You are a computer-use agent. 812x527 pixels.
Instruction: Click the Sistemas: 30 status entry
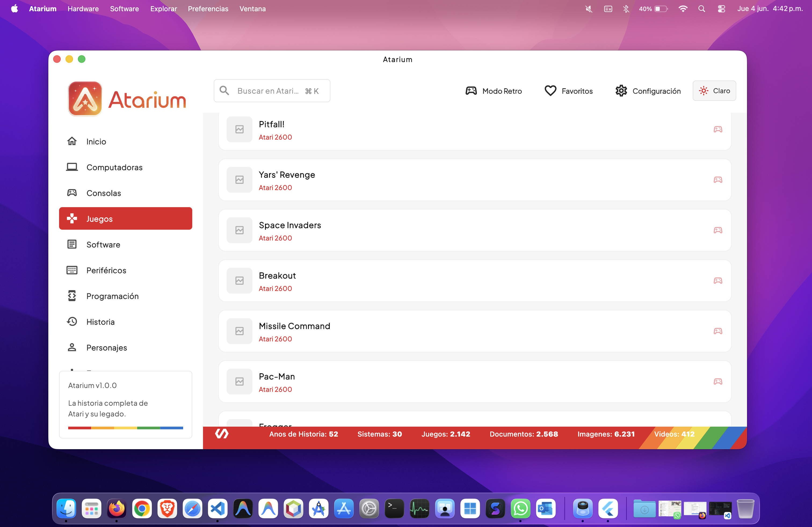click(x=379, y=434)
